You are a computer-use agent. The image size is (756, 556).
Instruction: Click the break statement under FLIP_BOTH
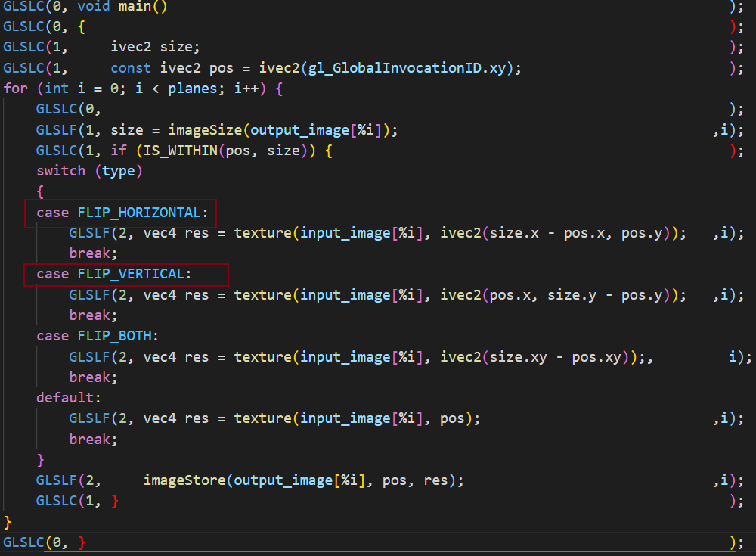[89, 377]
